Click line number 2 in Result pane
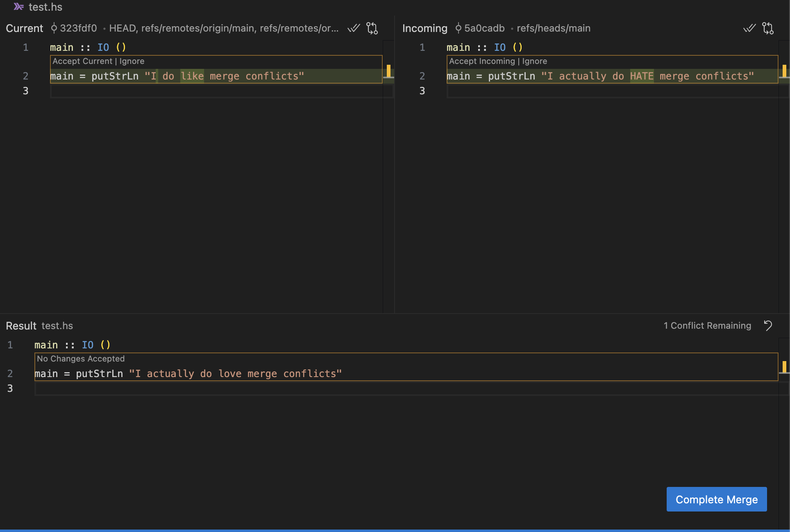This screenshot has height=532, width=790. click(10, 374)
